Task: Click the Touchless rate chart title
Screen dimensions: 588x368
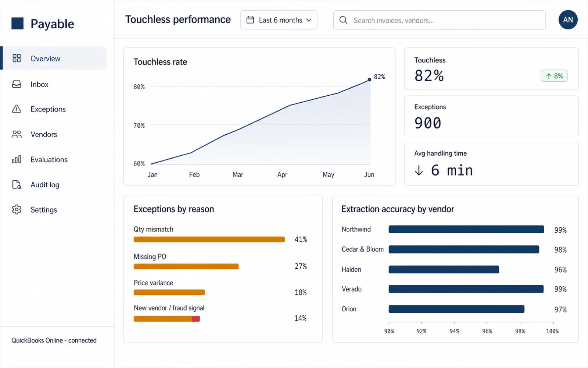Action: pos(160,62)
